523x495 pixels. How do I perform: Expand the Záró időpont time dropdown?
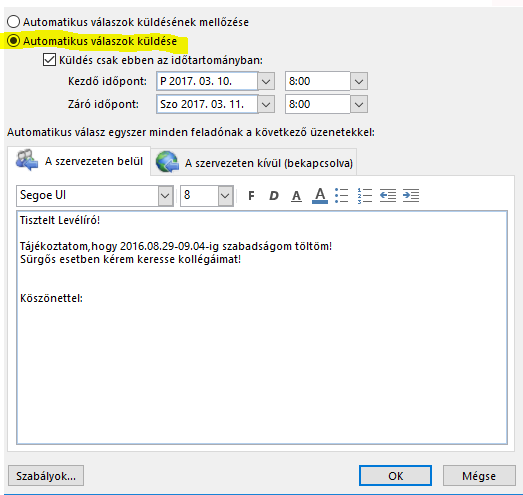tap(359, 104)
